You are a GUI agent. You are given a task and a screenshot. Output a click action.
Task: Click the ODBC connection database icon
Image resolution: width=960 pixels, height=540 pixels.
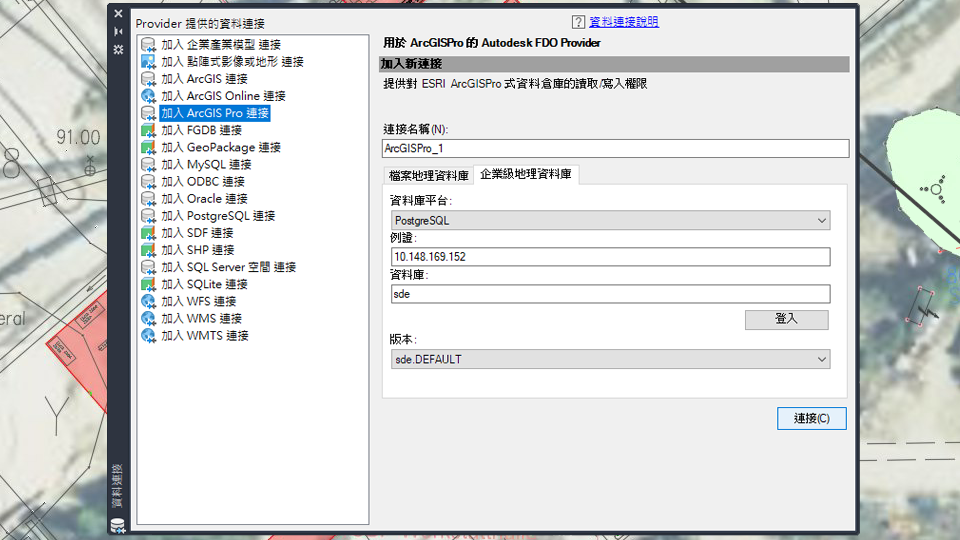pyautogui.click(x=148, y=182)
